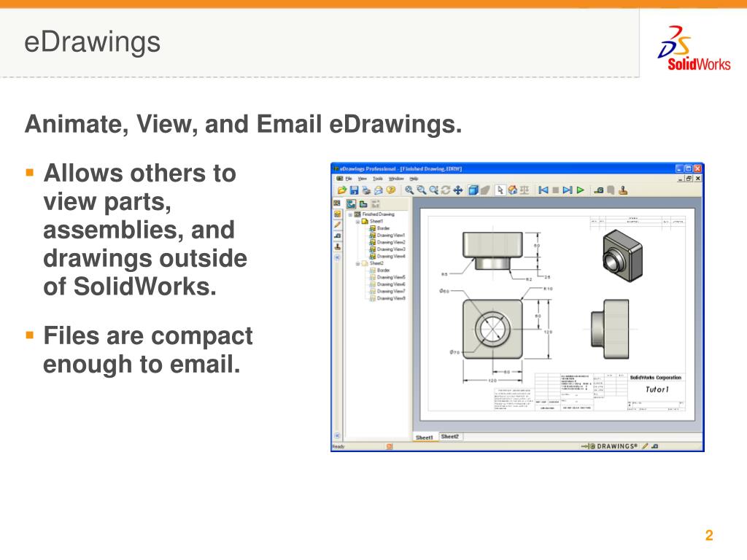This screenshot has width=747, height=560.
Task: Click the grayed-out third icon above the tree
Action: tap(376, 204)
